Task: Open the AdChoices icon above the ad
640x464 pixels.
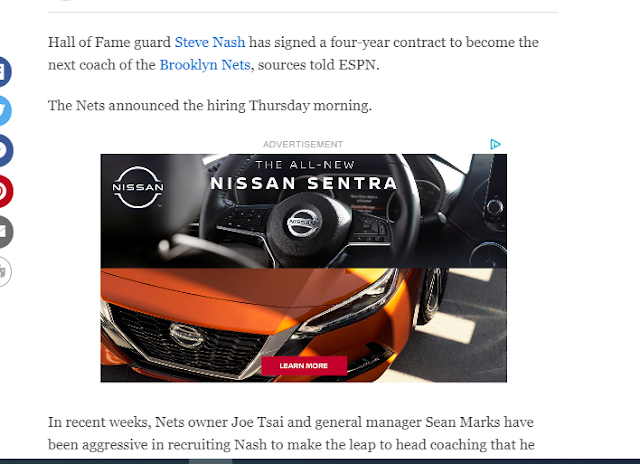Action: (x=495, y=144)
